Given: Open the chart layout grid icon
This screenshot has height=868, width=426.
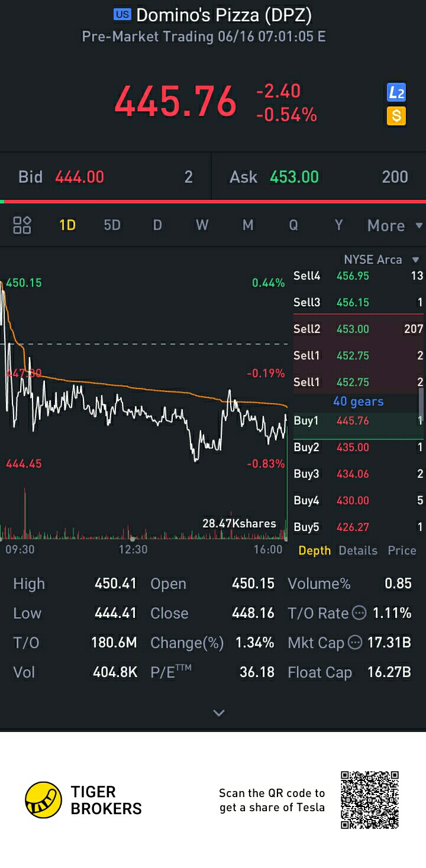Looking at the screenshot, I should click(x=22, y=225).
